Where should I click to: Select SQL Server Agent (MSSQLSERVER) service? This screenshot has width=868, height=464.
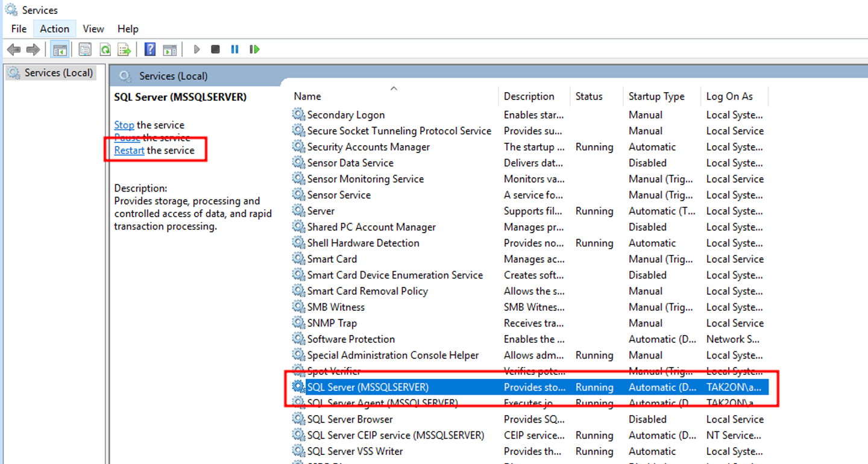(x=529, y=403)
